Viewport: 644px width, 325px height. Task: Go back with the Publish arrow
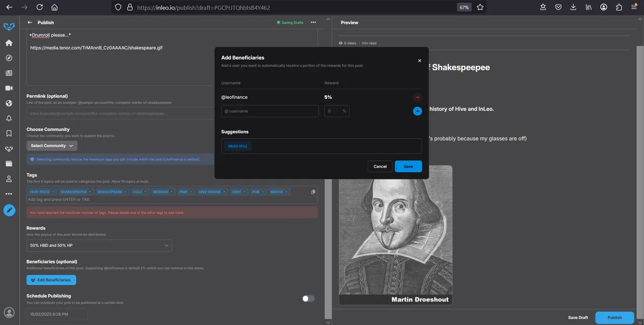[30, 23]
